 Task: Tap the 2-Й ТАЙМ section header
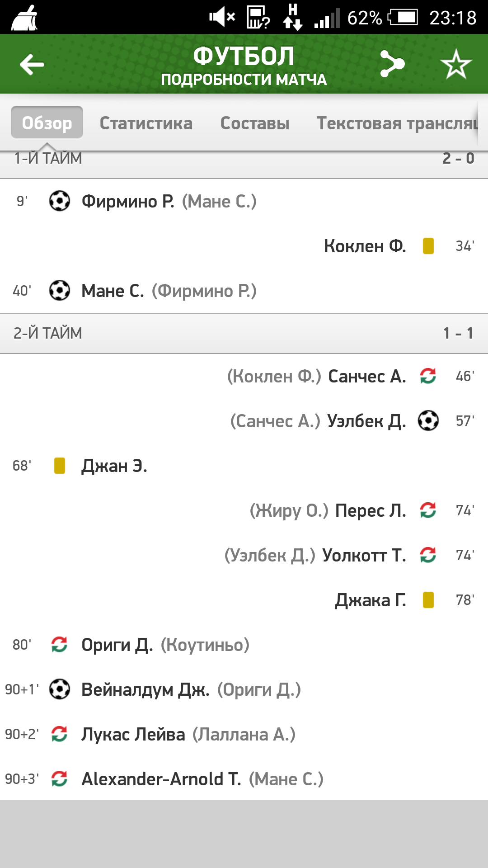(244, 333)
